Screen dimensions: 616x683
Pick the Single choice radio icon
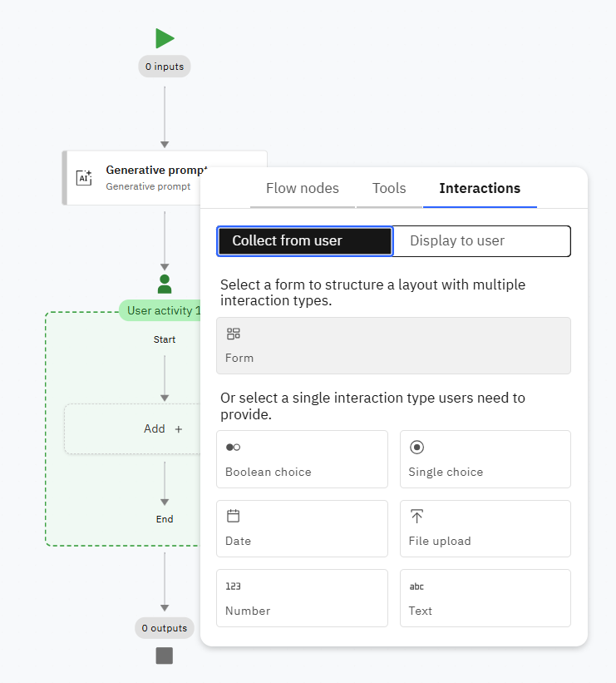pos(417,448)
